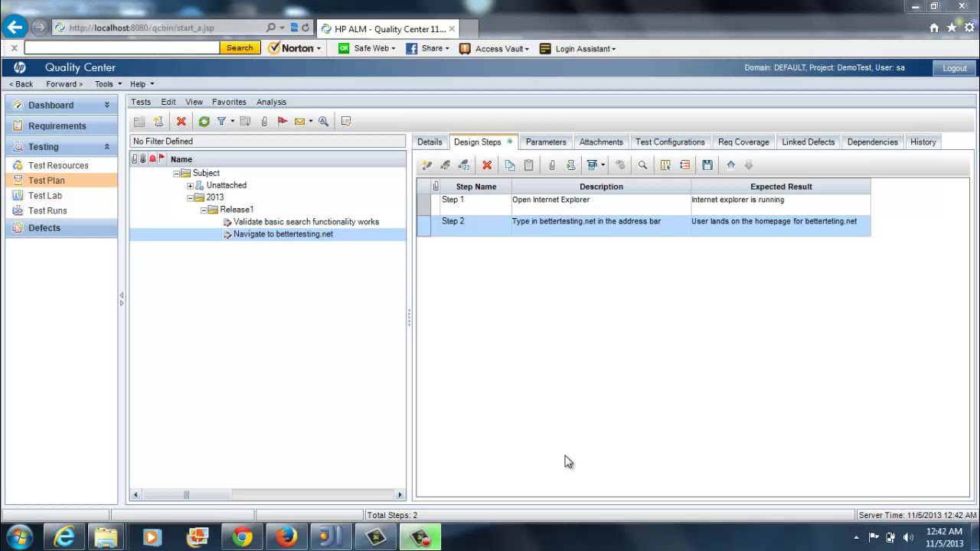Click the Move Up arrow icon

click(730, 165)
